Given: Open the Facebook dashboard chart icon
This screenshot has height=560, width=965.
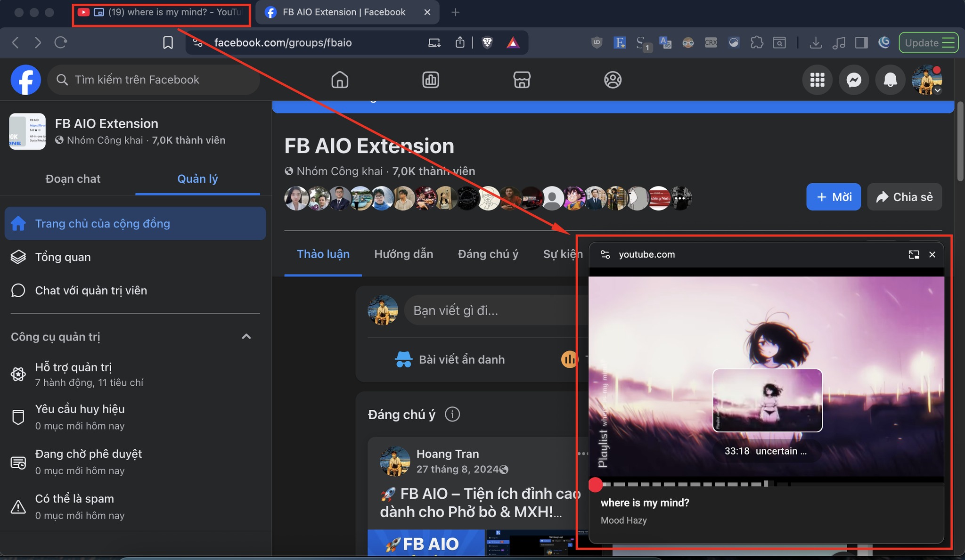Looking at the screenshot, I should pos(431,80).
